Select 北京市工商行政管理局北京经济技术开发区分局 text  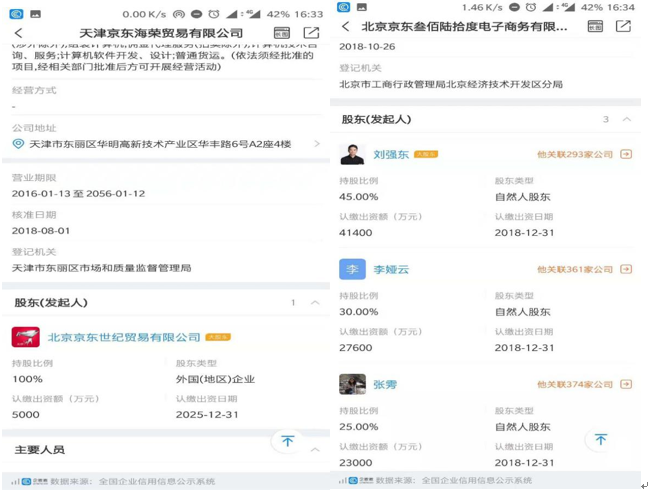tap(451, 84)
